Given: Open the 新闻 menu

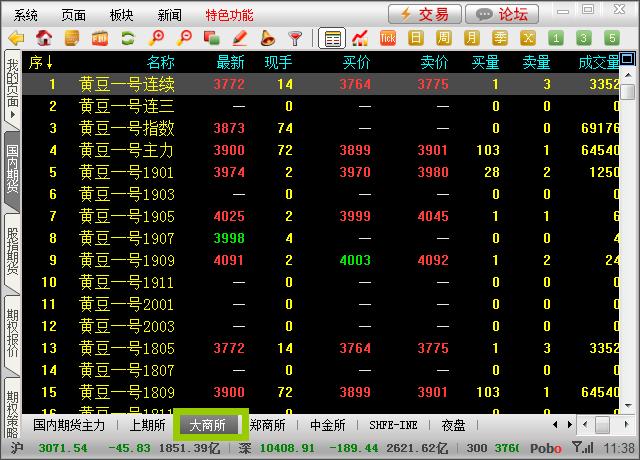Looking at the screenshot, I should (x=169, y=15).
